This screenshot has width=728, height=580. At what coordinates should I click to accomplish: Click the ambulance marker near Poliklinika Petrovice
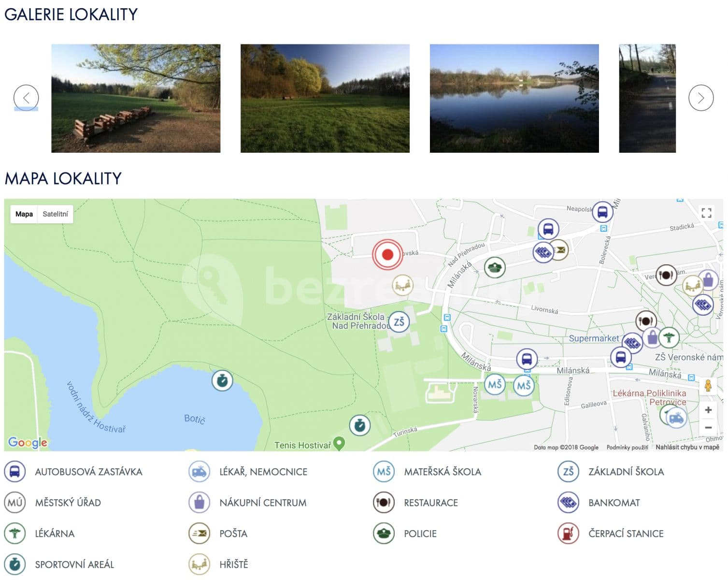point(676,417)
